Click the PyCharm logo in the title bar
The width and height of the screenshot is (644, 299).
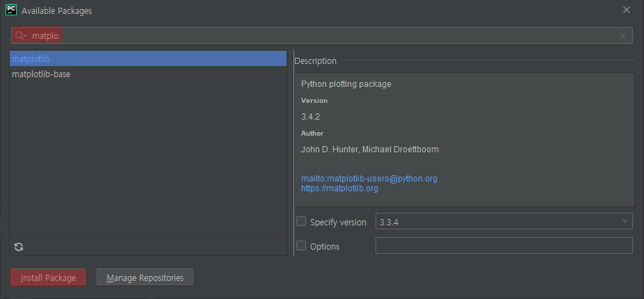[x=11, y=10]
